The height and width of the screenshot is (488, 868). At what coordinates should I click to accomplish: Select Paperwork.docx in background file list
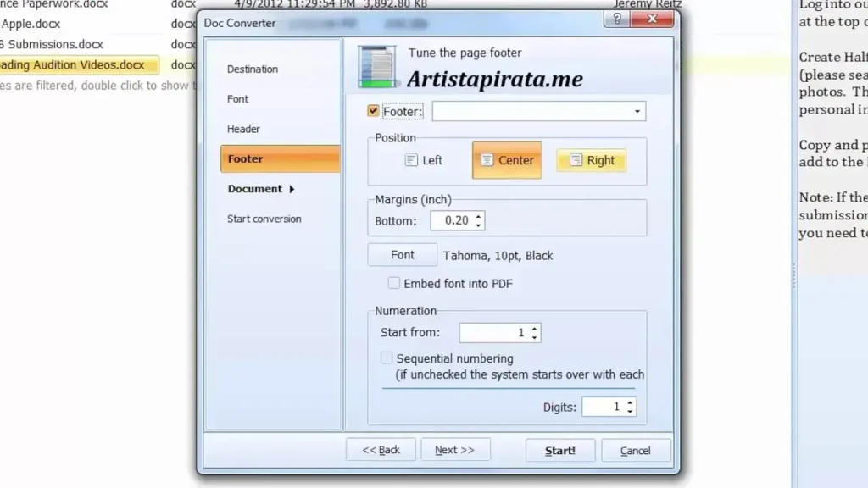click(x=53, y=4)
